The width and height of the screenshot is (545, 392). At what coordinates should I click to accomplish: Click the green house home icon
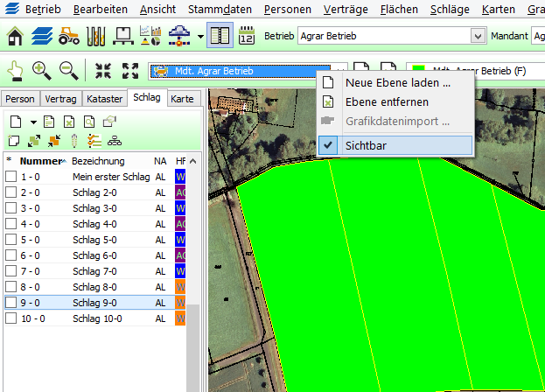[16, 37]
